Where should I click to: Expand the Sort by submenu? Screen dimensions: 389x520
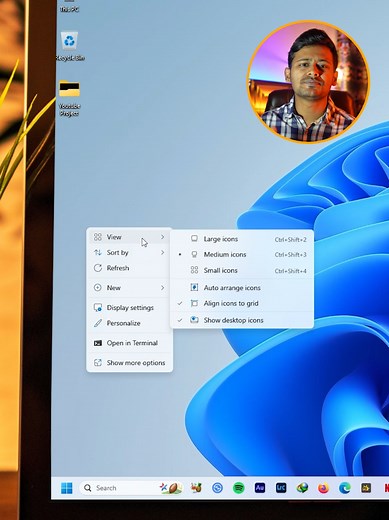coord(130,253)
